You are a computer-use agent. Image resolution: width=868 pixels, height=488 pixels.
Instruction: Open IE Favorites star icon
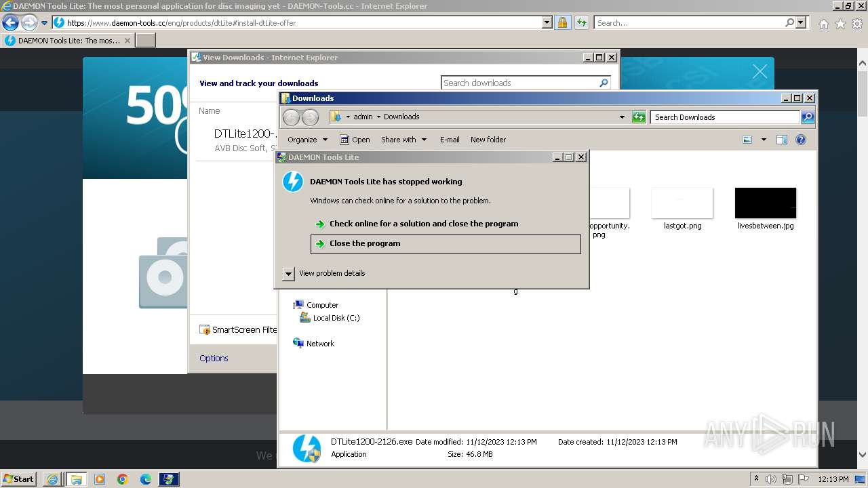point(840,24)
